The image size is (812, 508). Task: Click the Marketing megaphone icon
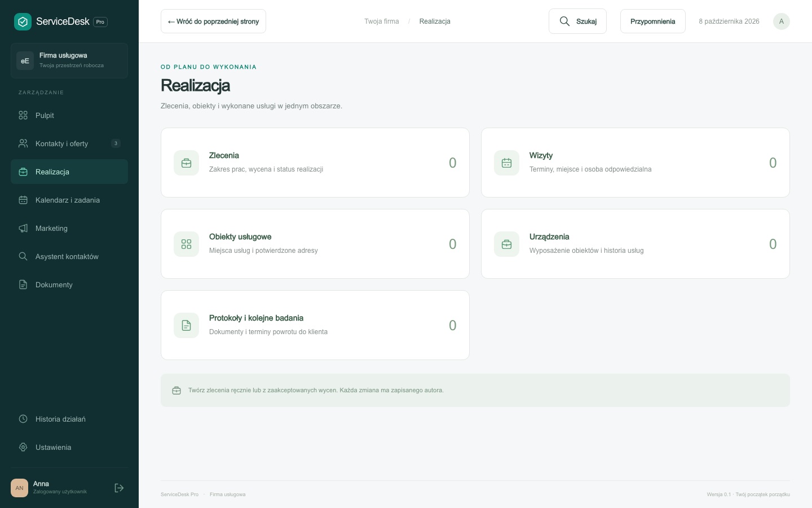(x=23, y=228)
